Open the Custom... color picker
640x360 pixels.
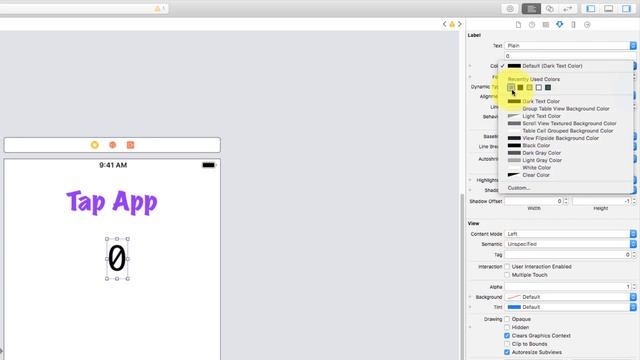pyautogui.click(x=566, y=188)
